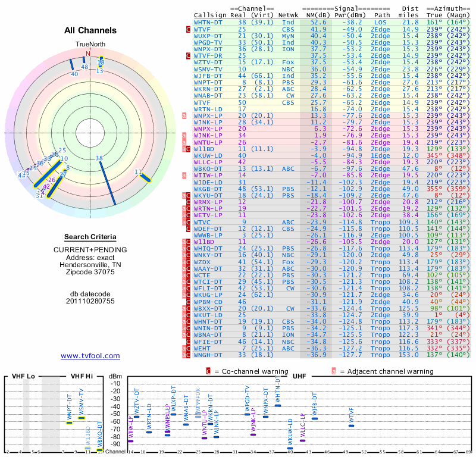Select the WKRN-DT callsign row entry
The width and height of the screenshot is (476, 457).
tap(208, 89)
